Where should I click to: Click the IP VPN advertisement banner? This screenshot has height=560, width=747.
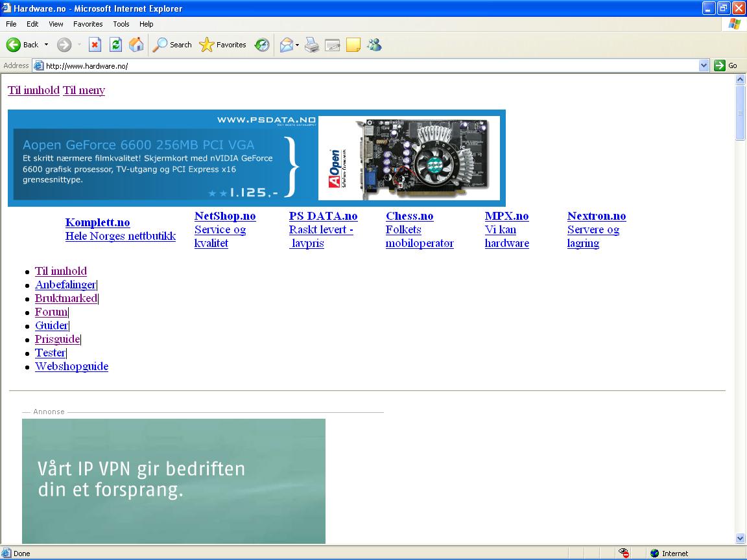pyautogui.click(x=173, y=481)
